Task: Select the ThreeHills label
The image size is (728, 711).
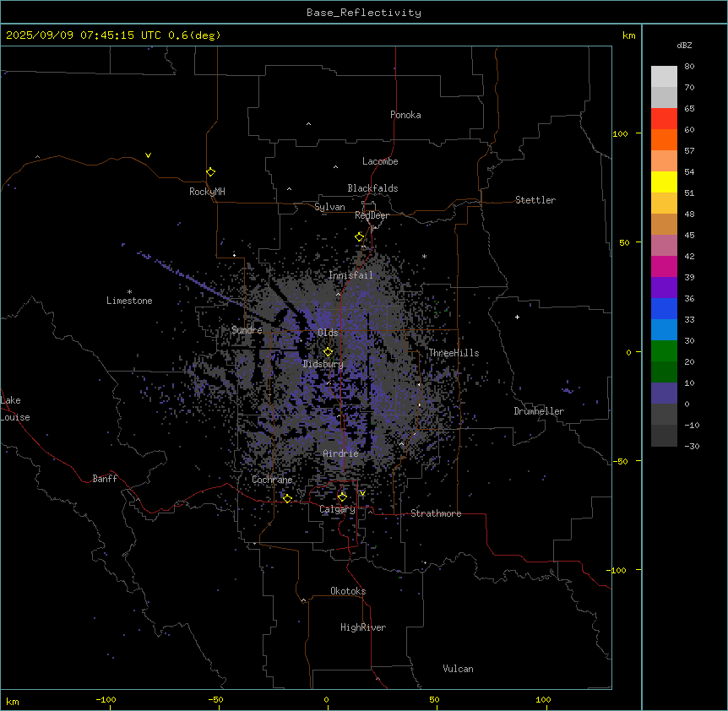Action: [x=454, y=353]
